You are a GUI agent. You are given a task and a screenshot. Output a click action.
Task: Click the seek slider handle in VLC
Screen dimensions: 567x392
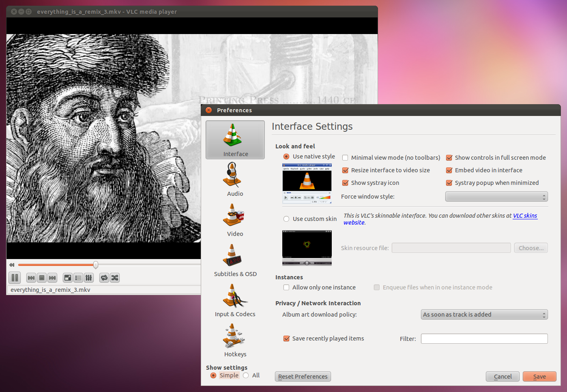pyautogui.click(x=96, y=265)
